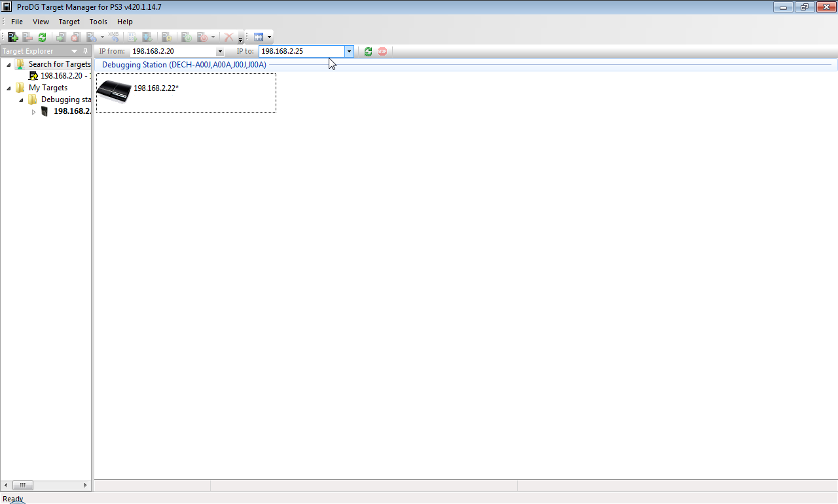Open the view layout dropdown arrow

pyautogui.click(x=269, y=37)
